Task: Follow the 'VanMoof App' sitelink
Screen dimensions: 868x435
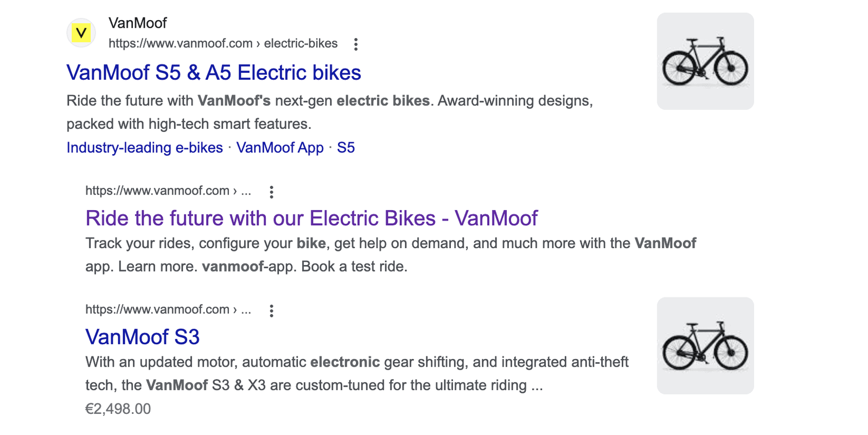Action: pyautogui.click(x=280, y=148)
